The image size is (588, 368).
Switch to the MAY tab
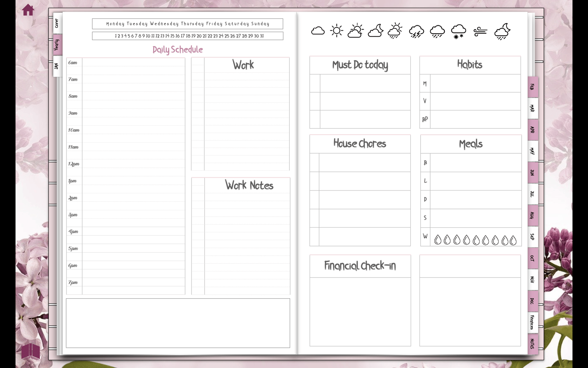(x=532, y=151)
